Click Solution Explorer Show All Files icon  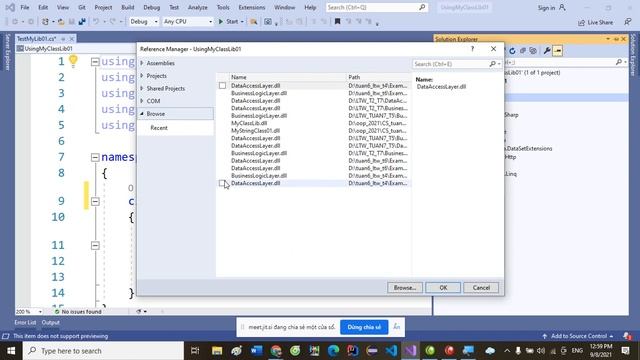[x=533, y=51]
